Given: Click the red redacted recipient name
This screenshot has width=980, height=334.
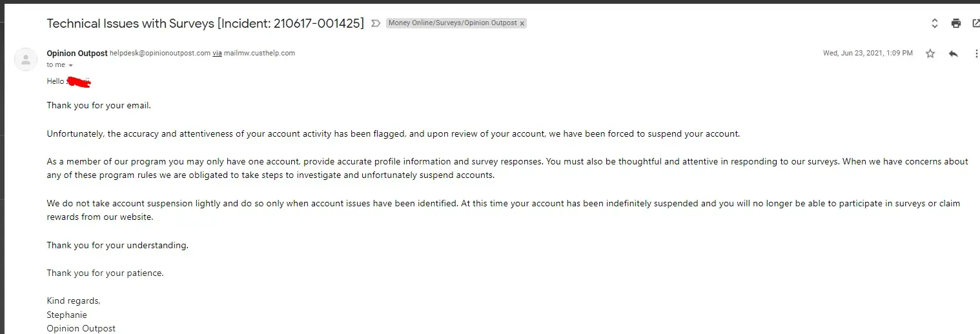Looking at the screenshot, I should pos(79,82).
